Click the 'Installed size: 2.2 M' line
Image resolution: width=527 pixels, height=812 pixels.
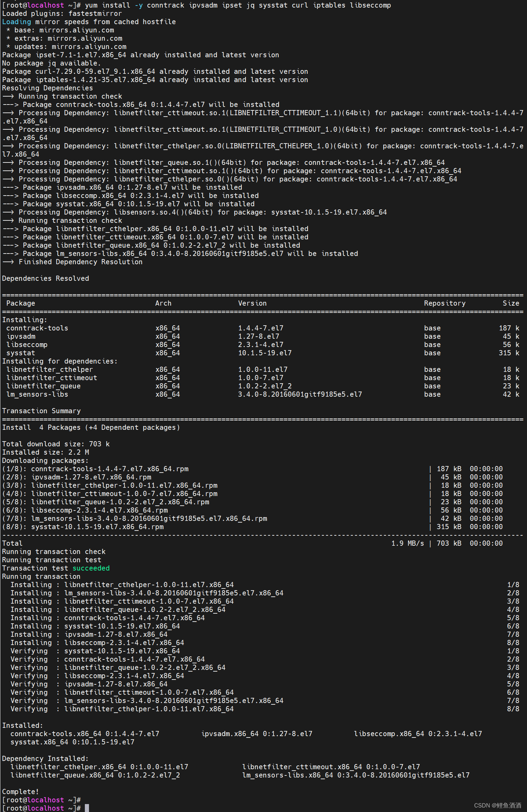pyautogui.click(x=46, y=452)
